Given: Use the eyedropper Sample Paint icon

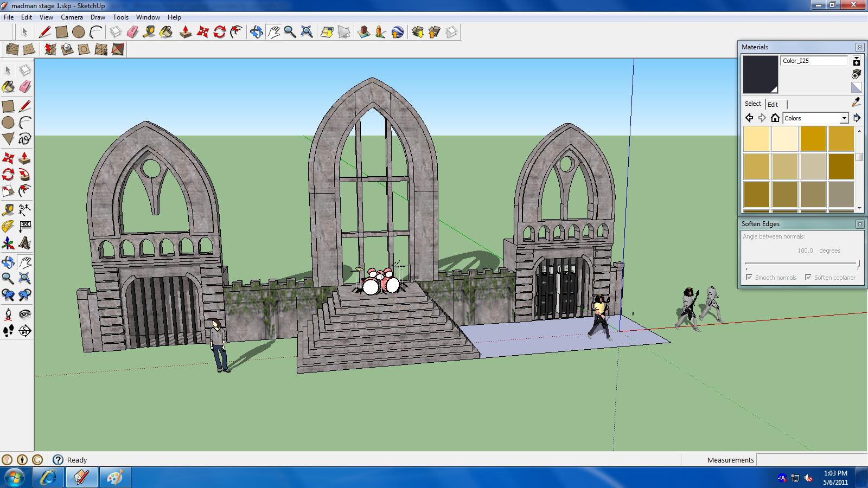Looking at the screenshot, I should pyautogui.click(x=856, y=102).
